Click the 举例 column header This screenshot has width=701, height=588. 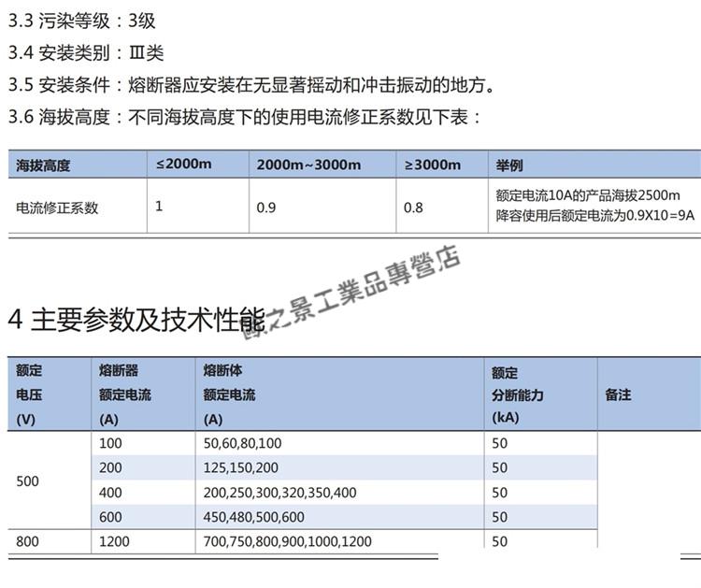[x=509, y=165]
